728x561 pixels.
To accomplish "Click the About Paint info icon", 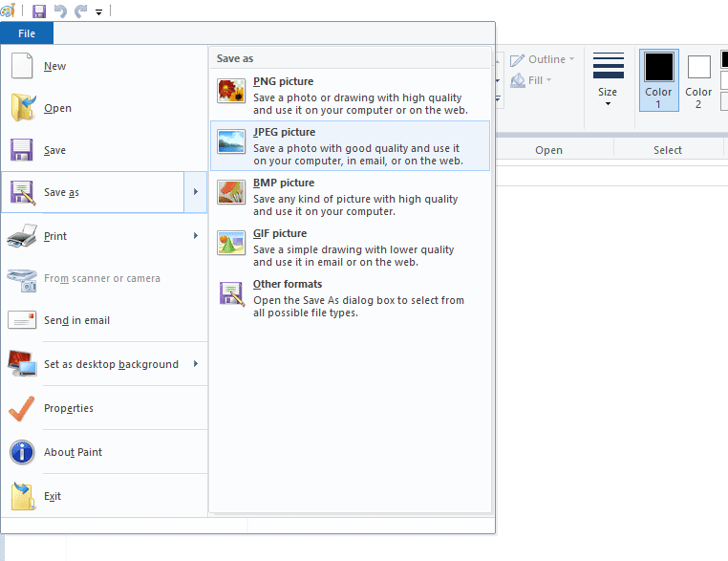I will [22, 452].
